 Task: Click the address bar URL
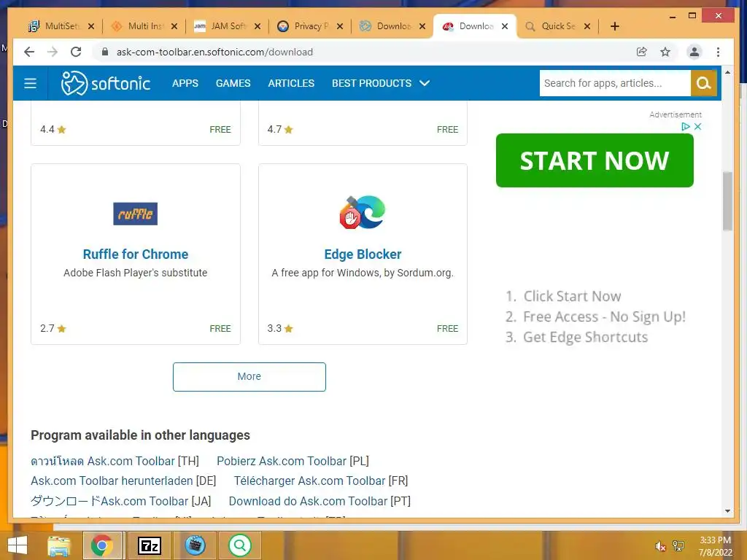tap(214, 52)
